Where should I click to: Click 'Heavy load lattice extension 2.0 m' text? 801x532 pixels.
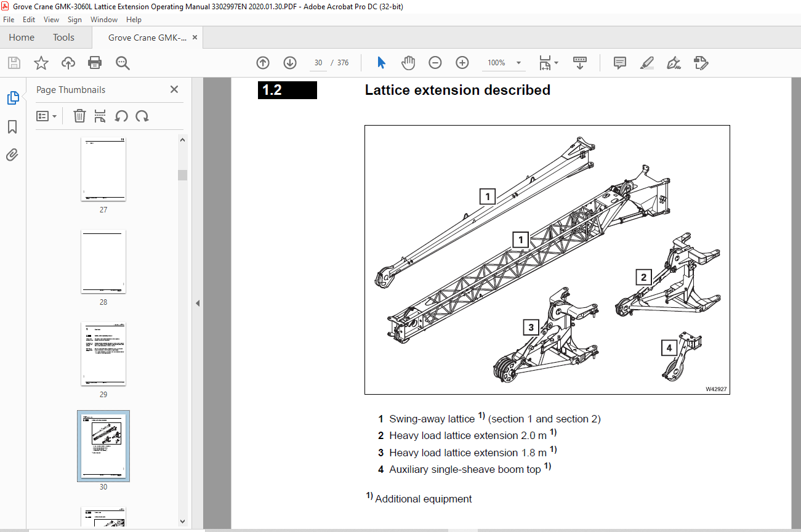point(468,435)
